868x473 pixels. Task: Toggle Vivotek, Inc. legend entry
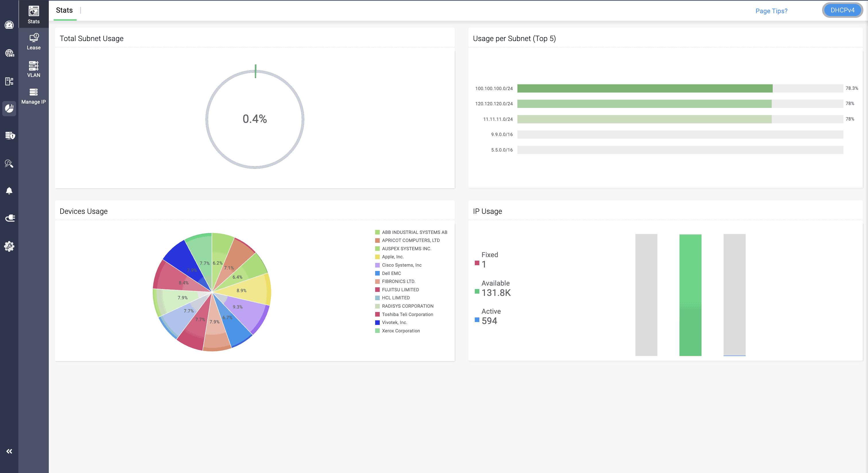point(394,322)
